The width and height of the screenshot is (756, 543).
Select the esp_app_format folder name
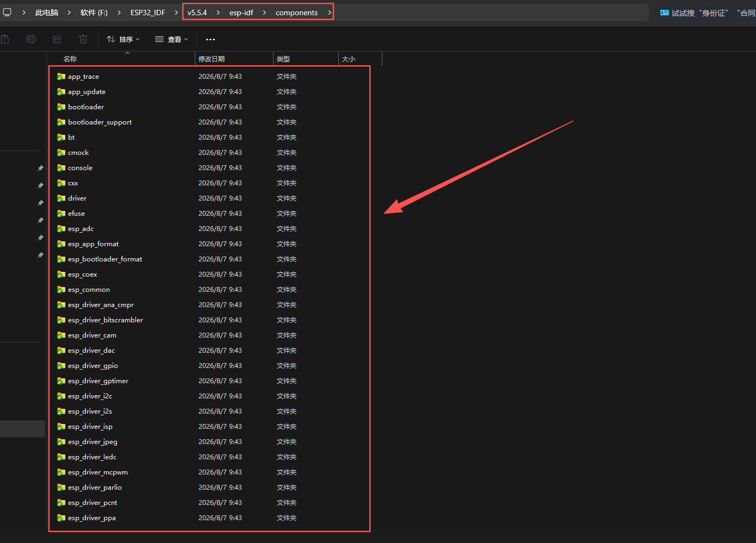click(x=94, y=244)
